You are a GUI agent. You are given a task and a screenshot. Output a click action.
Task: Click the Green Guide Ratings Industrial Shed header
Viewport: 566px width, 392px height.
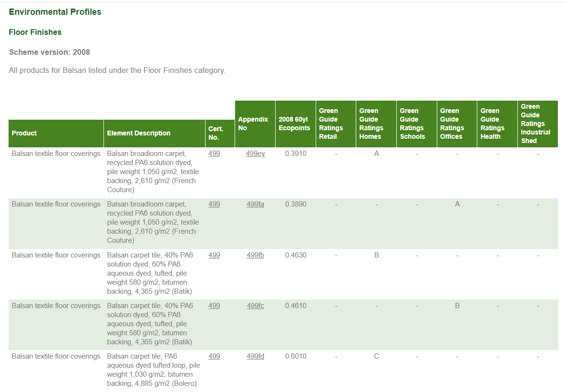coord(538,124)
